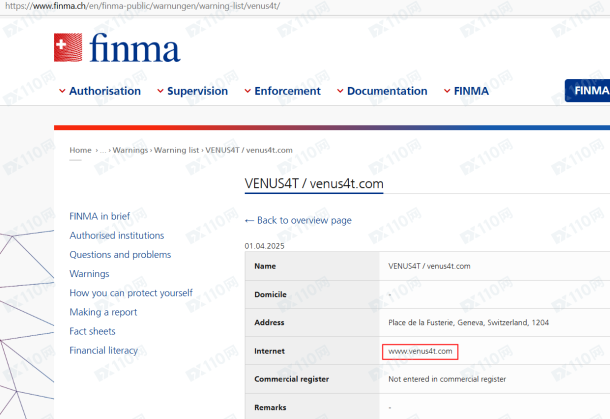The height and width of the screenshot is (419, 610).
Task: Open Making a report sidebar link
Action: 103,312
